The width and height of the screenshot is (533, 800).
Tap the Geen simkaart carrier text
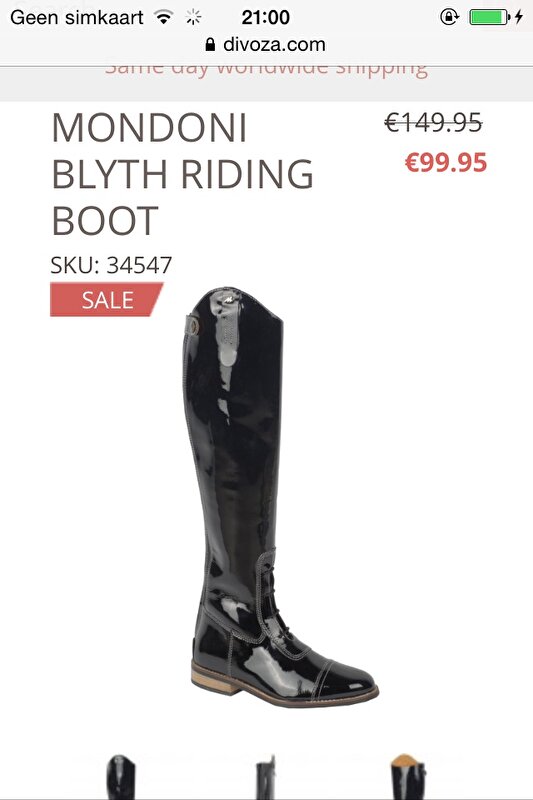77,18
